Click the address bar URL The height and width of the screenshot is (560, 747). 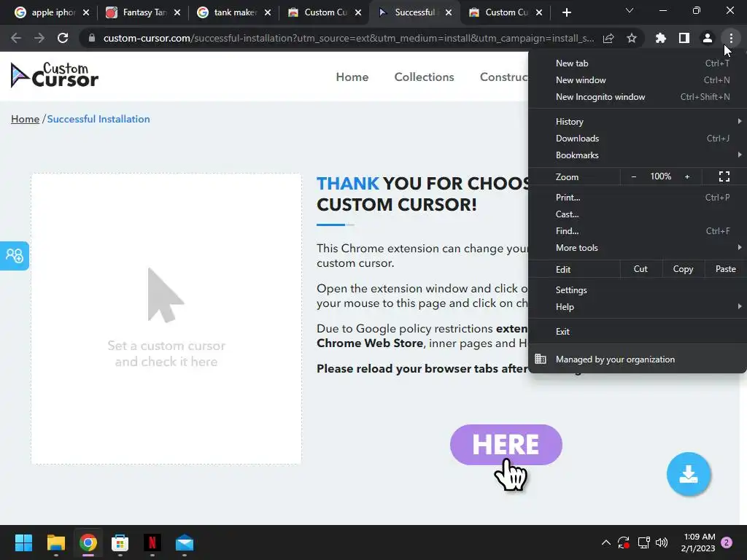348,38
